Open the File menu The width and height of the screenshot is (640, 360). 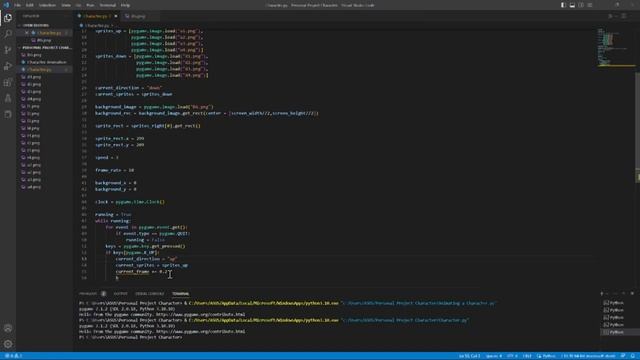(18, 5)
